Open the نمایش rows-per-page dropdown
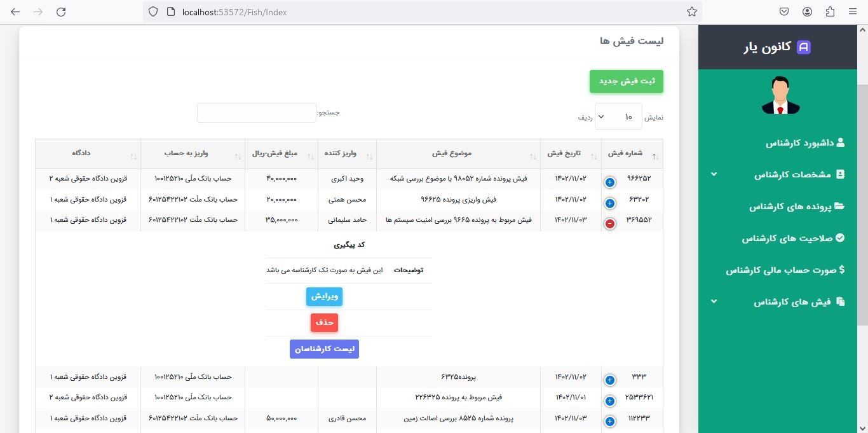This screenshot has height=433, width=868. [x=618, y=117]
